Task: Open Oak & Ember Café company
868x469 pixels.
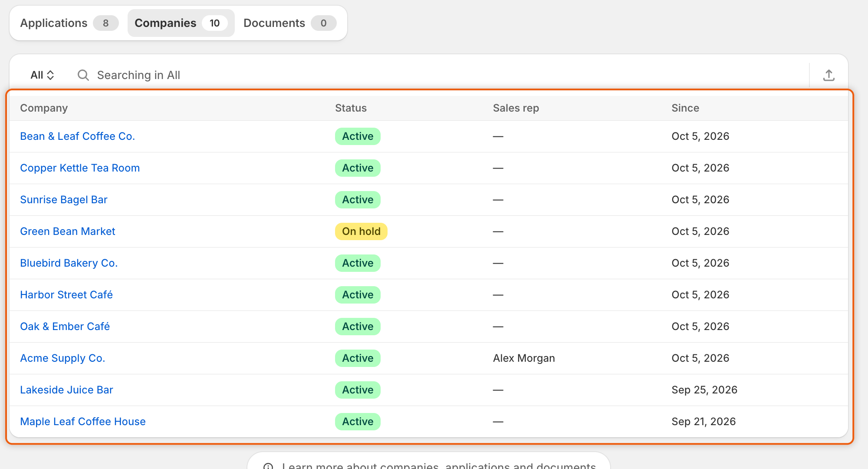Action: pyautogui.click(x=65, y=327)
